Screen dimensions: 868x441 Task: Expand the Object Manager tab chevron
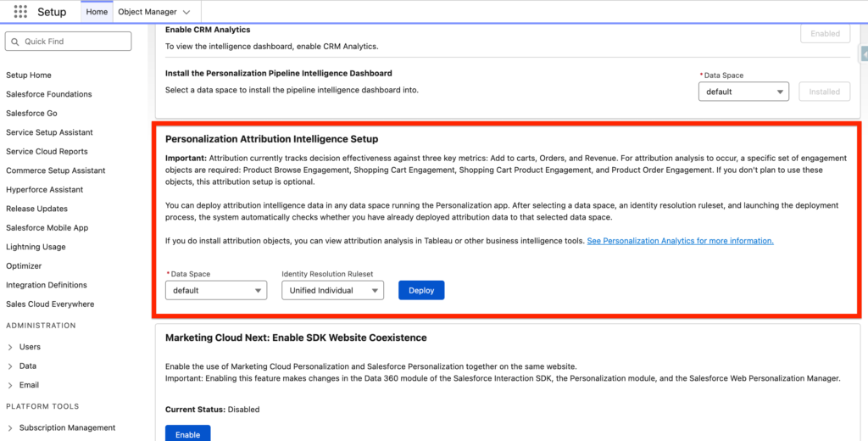186,12
